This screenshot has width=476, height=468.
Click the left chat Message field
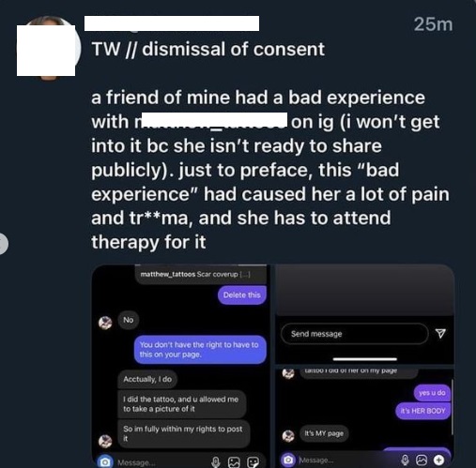[x=161, y=462]
